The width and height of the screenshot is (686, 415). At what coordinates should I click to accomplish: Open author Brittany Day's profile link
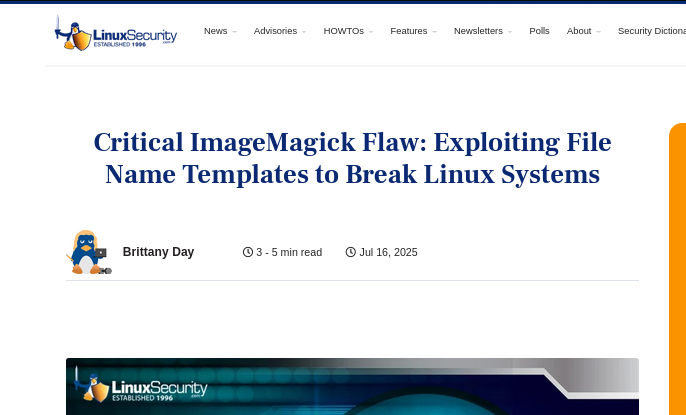click(x=158, y=252)
